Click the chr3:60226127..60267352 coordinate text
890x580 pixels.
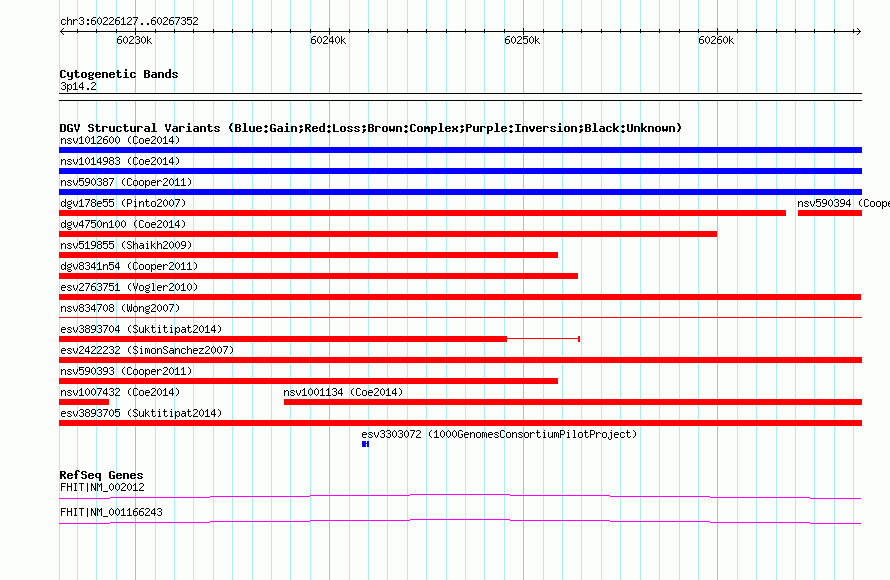point(129,22)
